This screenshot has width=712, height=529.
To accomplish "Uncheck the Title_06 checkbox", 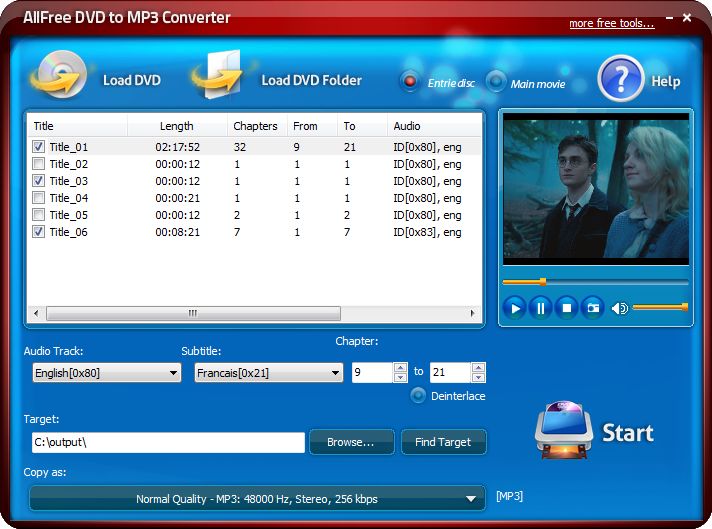I will [x=39, y=232].
